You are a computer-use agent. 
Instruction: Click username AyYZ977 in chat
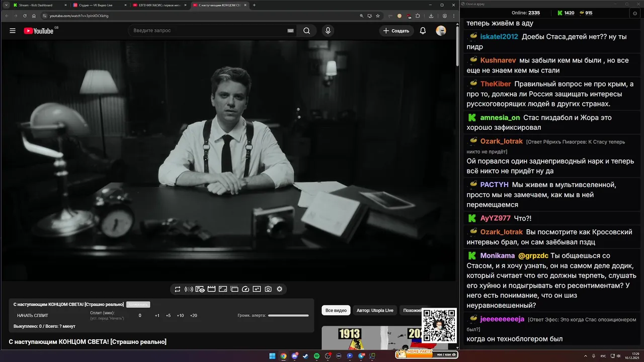pyautogui.click(x=496, y=218)
